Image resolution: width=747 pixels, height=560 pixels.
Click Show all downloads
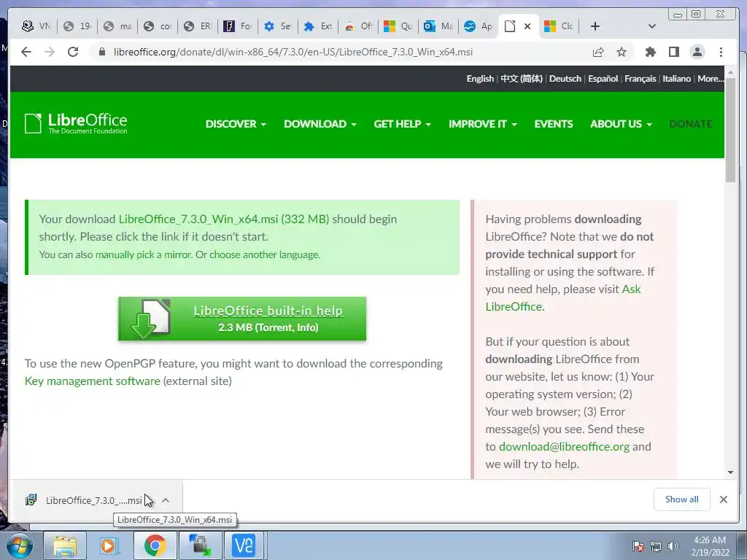tap(682, 499)
